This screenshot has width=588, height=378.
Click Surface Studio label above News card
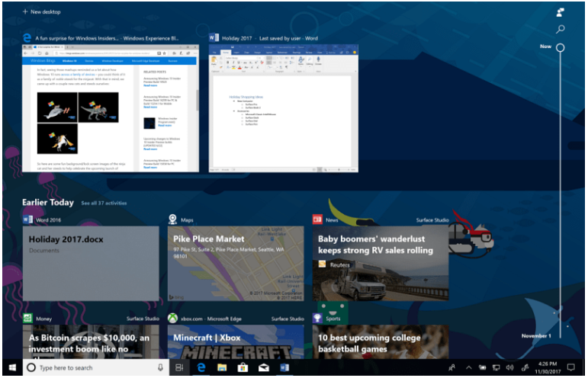432,220
